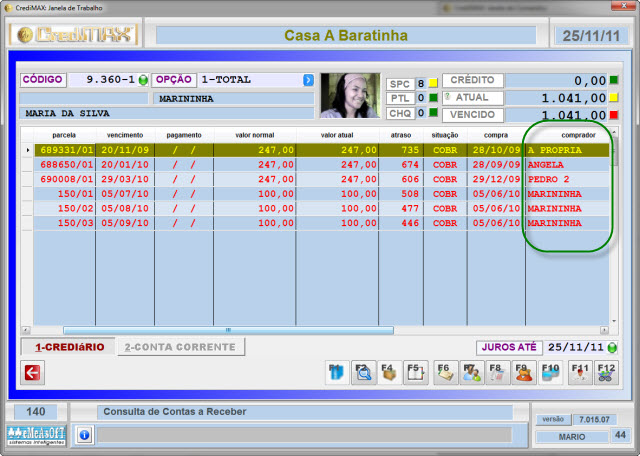The image size is (640, 456).
Task: Click the F11 toolbar icon
Action: point(579,373)
